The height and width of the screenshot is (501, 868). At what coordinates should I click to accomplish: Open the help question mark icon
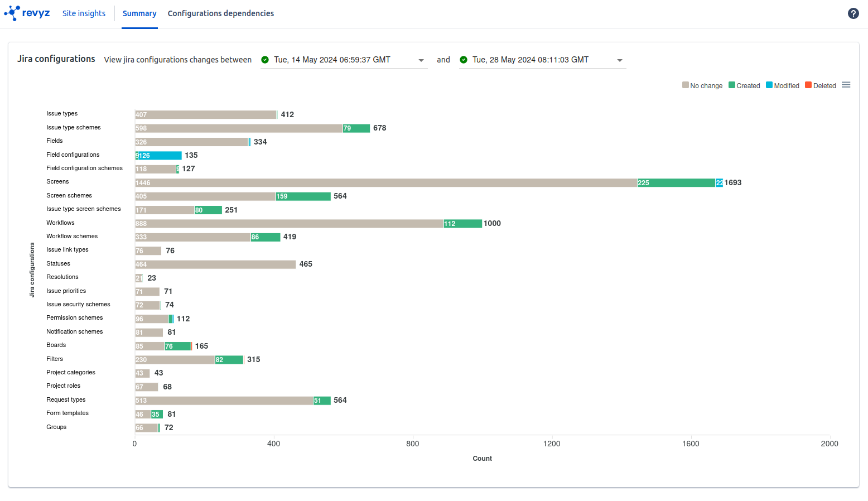pos(853,13)
